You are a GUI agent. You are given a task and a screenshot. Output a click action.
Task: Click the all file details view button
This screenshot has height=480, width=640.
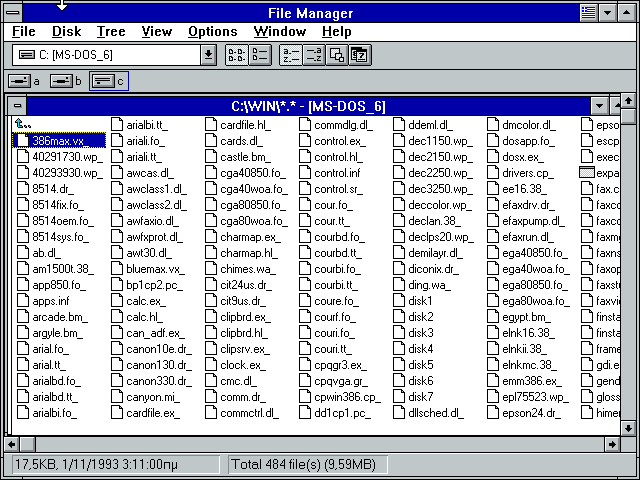click(260, 55)
